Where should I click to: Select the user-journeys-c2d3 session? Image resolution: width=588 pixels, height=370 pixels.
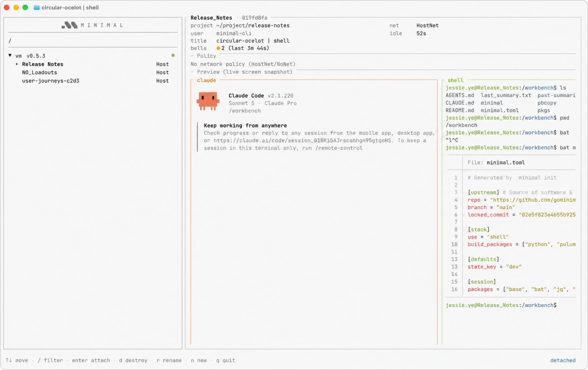[51, 81]
